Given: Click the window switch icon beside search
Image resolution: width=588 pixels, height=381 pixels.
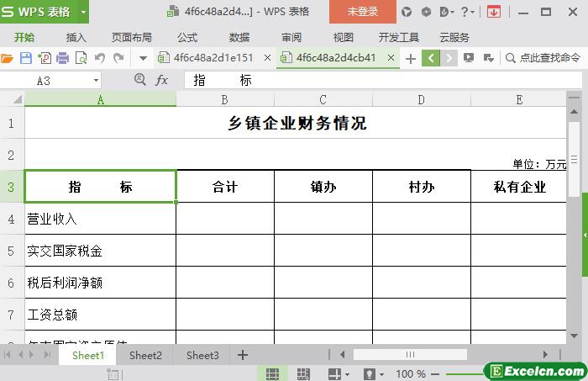Looking at the screenshot, I should [x=488, y=58].
